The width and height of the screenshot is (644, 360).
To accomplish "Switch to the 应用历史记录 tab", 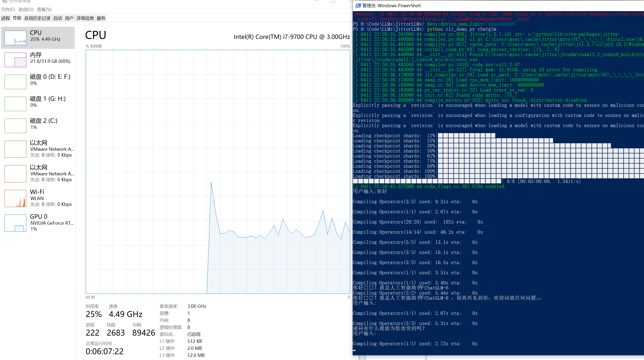I will (37, 18).
